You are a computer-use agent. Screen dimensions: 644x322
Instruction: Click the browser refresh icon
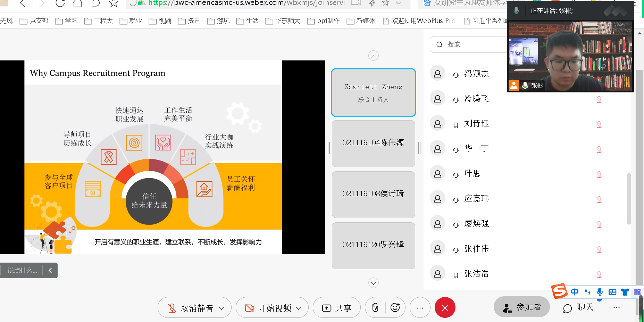pos(60,3)
